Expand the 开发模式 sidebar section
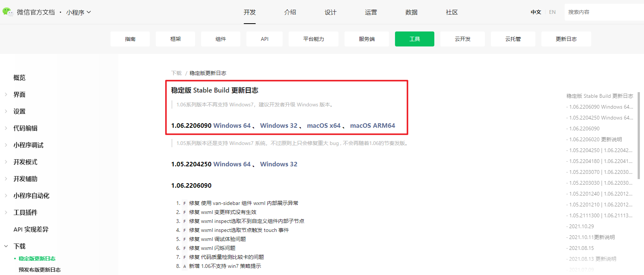The height and width of the screenshot is (275, 644). click(x=25, y=162)
